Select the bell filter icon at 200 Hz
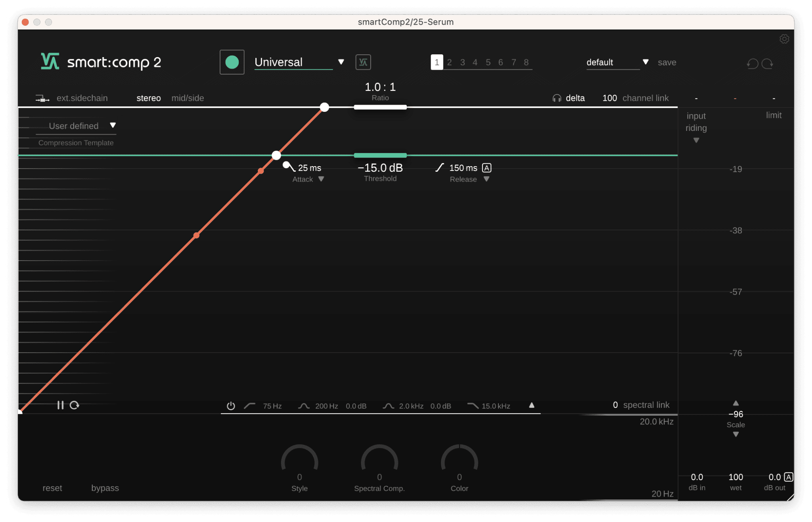The width and height of the screenshot is (812, 522). (x=304, y=406)
